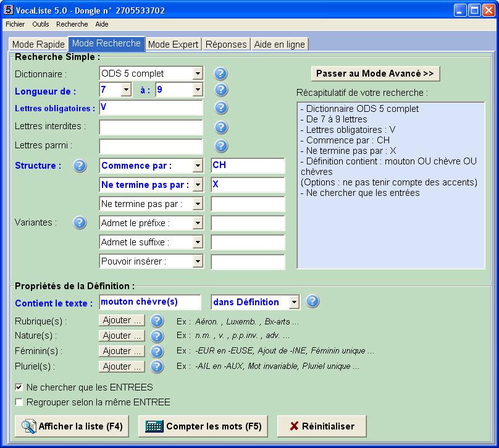This screenshot has height=448, width=499.
Task: Click recap line 'Ne chercher que les entrées'
Action: point(360,193)
